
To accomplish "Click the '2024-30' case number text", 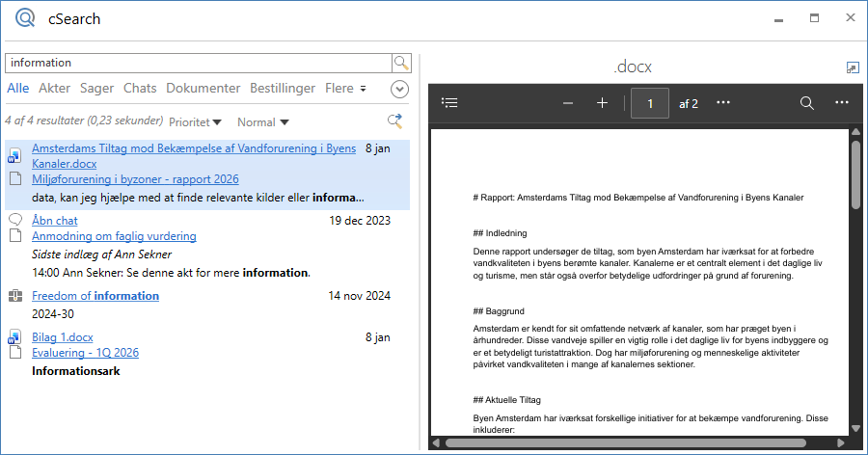I will click(53, 314).
